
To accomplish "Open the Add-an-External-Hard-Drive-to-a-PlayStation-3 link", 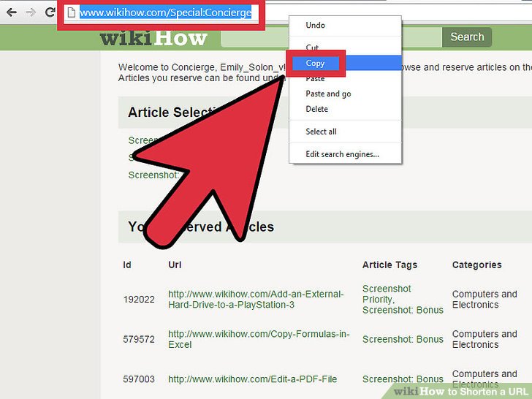I will pyautogui.click(x=255, y=299).
